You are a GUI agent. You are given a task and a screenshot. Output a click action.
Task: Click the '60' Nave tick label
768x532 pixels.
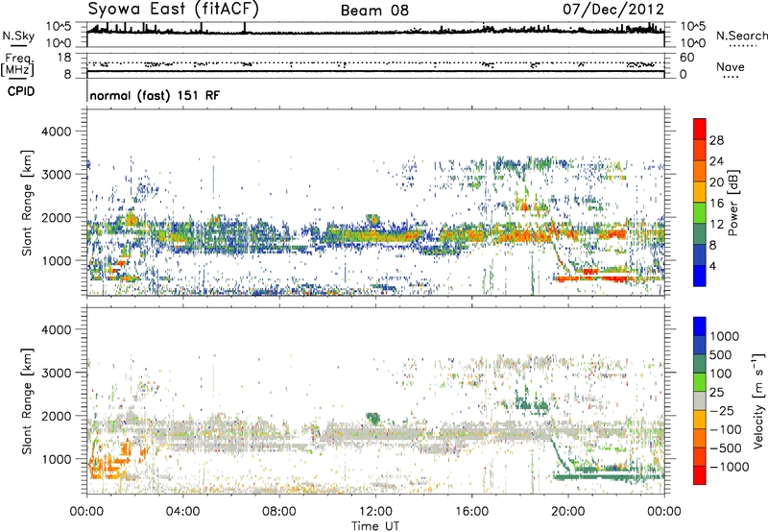[x=686, y=58]
